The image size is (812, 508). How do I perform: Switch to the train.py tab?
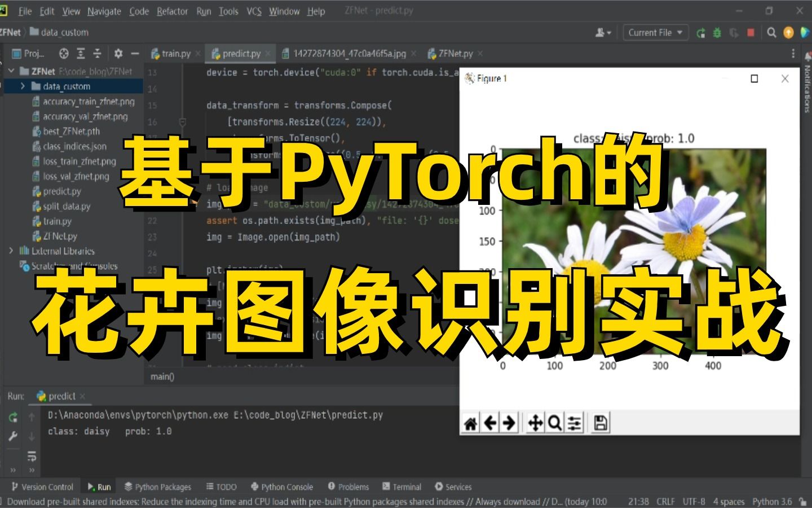[x=171, y=54]
